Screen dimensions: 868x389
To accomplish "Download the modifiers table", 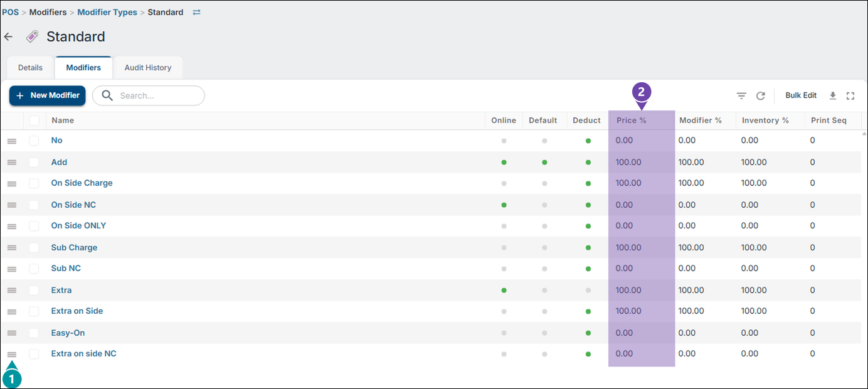I will tap(833, 96).
